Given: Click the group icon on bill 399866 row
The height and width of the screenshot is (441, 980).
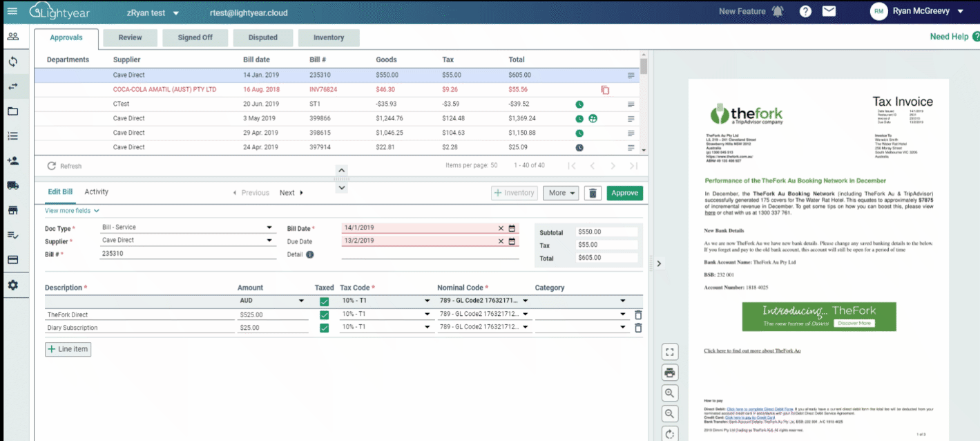Looking at the screenshot, I should (593, 118).
